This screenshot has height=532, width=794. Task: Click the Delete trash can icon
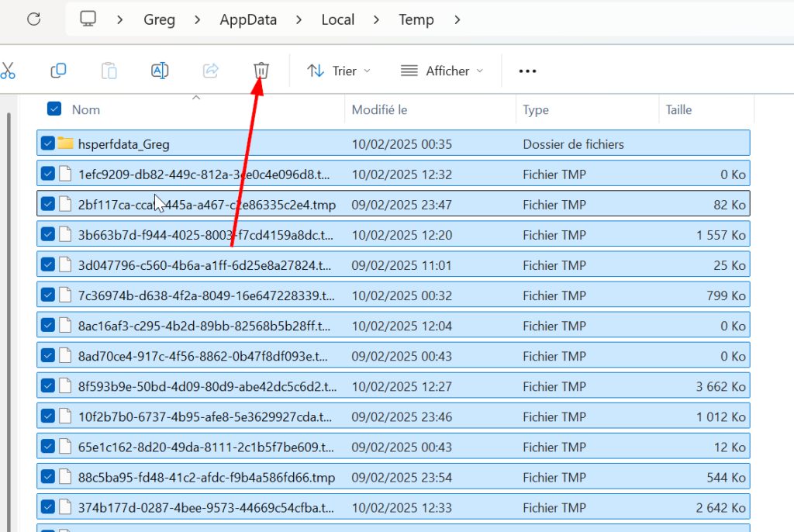point(261,71)
